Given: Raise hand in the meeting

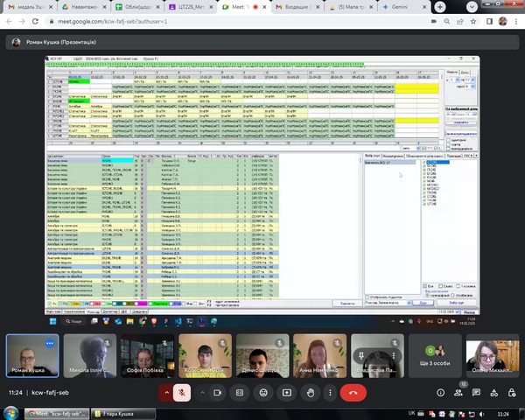Looking at the screenshot, I should click(x=311, y=393).
